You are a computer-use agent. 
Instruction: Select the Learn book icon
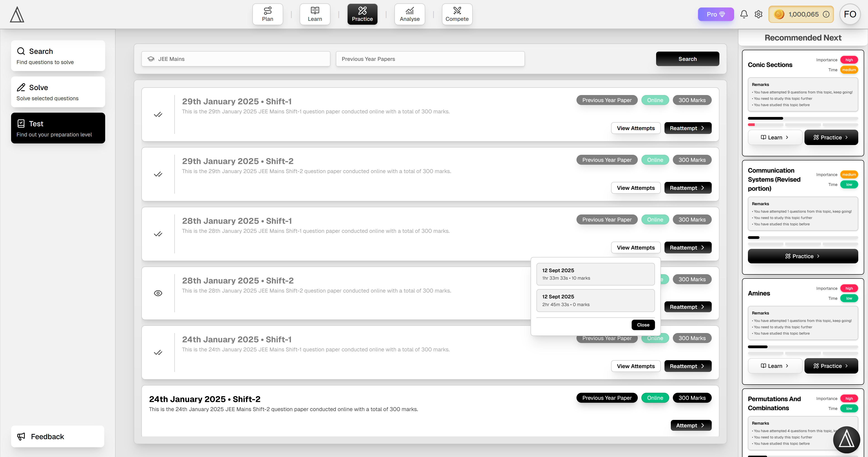[x=315, y=10]
